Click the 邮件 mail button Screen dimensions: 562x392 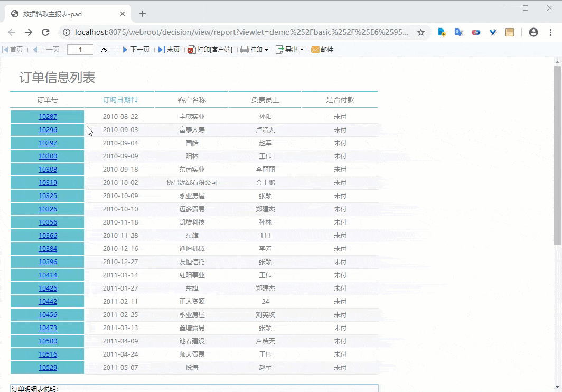pyautogui.click(x=322, y=50)
